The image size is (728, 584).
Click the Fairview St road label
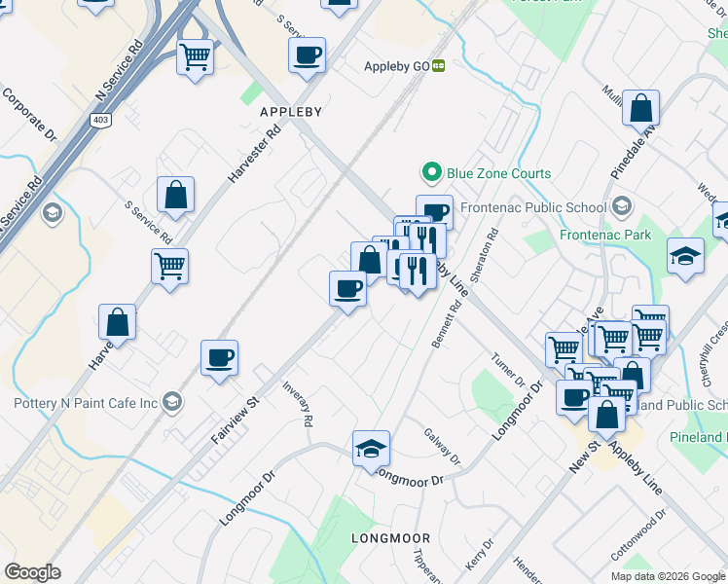point(236,420)
